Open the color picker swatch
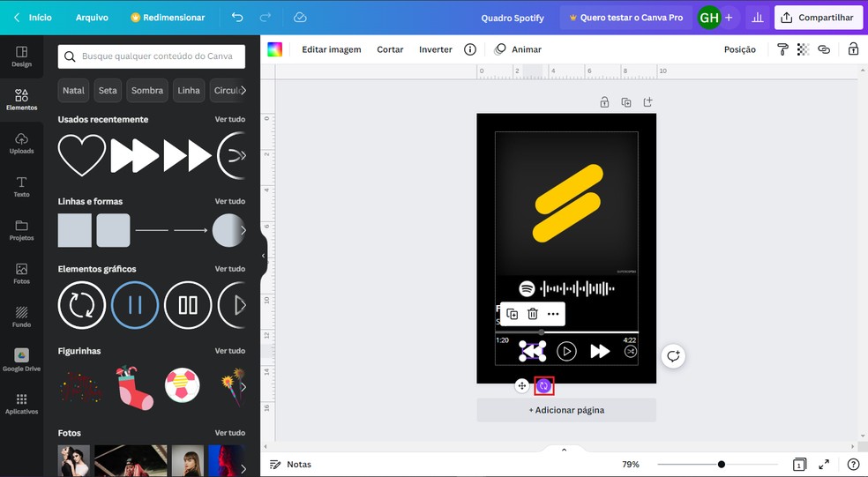Screen dimensions: 868x477 tap(274, 49)
